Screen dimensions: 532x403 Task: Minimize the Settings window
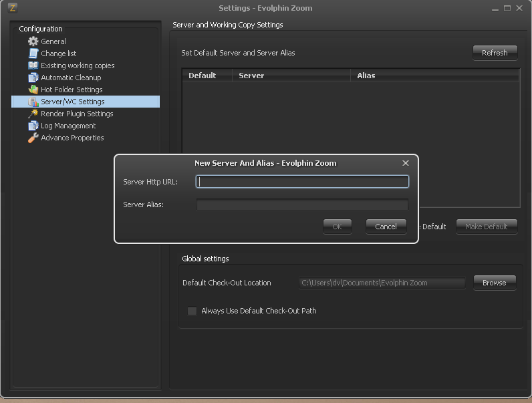coord(495,8)
